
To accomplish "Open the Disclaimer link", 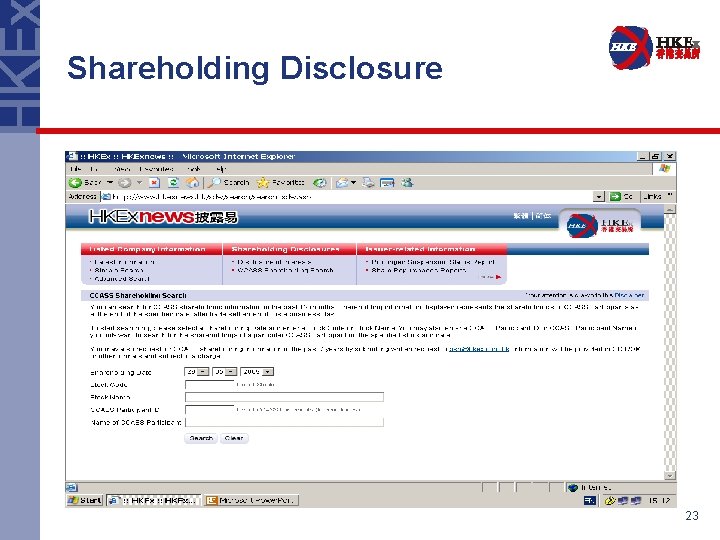I will pos(629,295).
